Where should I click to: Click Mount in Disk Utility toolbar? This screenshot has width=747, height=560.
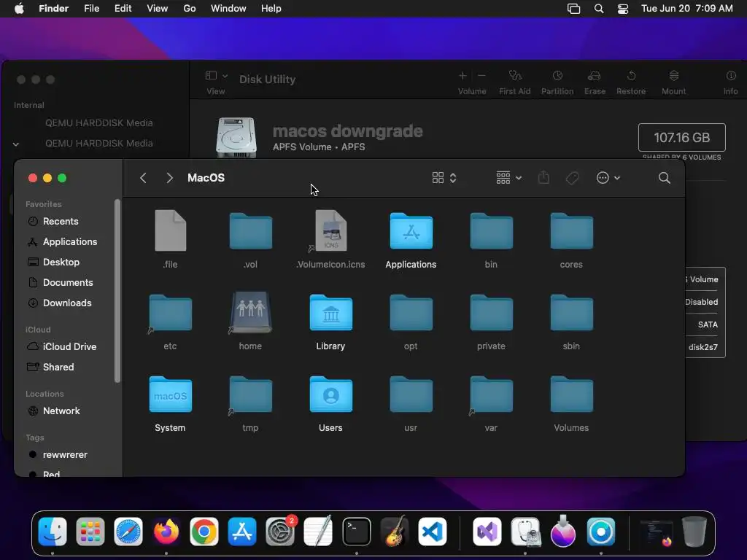[673, 82]
